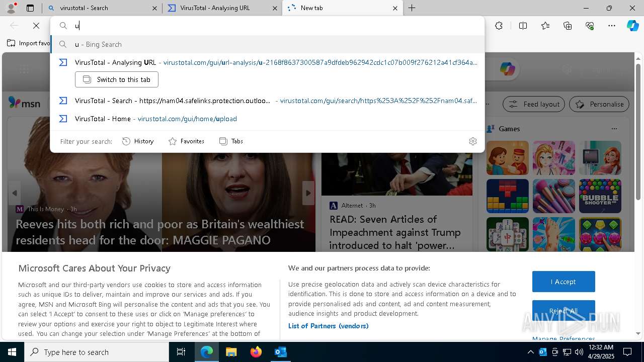644x362 pixels.
Task: Click Reject All on privacy banner
Action: coord(563,311)
